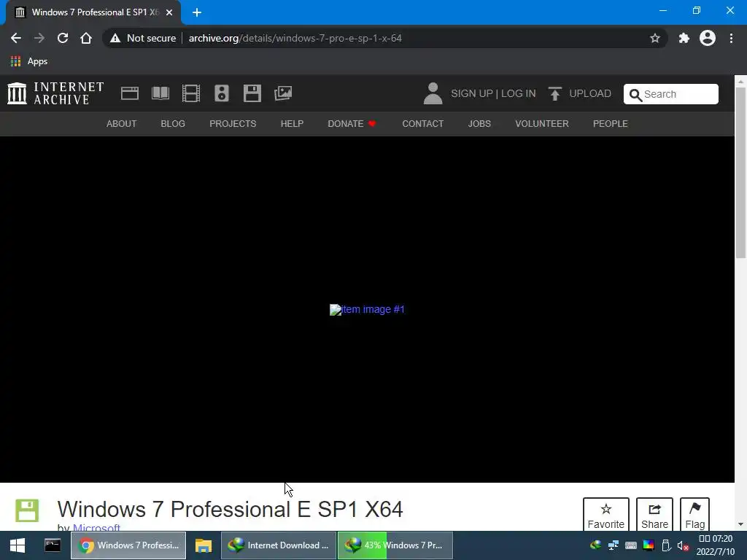The image size is (747, 560).
Task: Open the Windows Start button
Action: [18, 545]
